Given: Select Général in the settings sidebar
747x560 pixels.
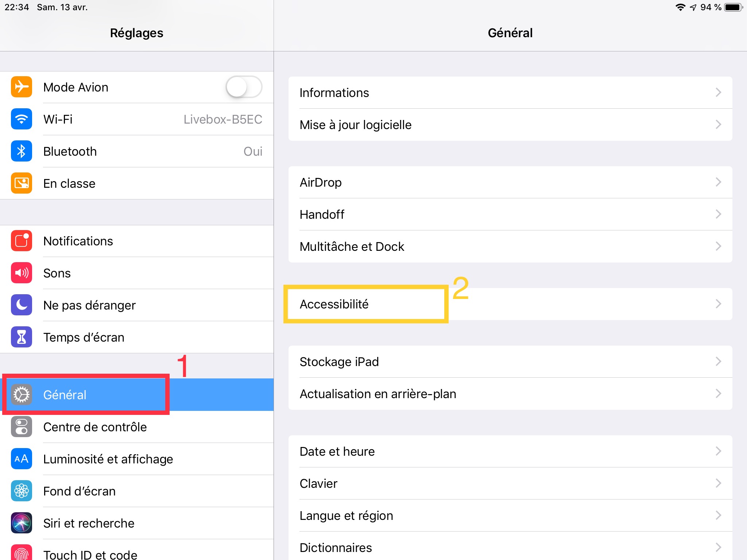Looking at the screenshot, I should (65, 395).
